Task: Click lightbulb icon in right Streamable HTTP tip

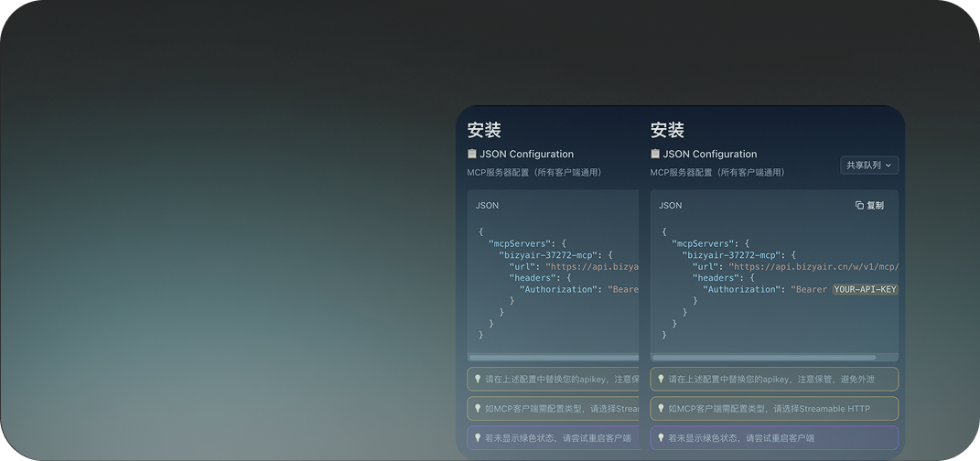Action: (661, 409)
